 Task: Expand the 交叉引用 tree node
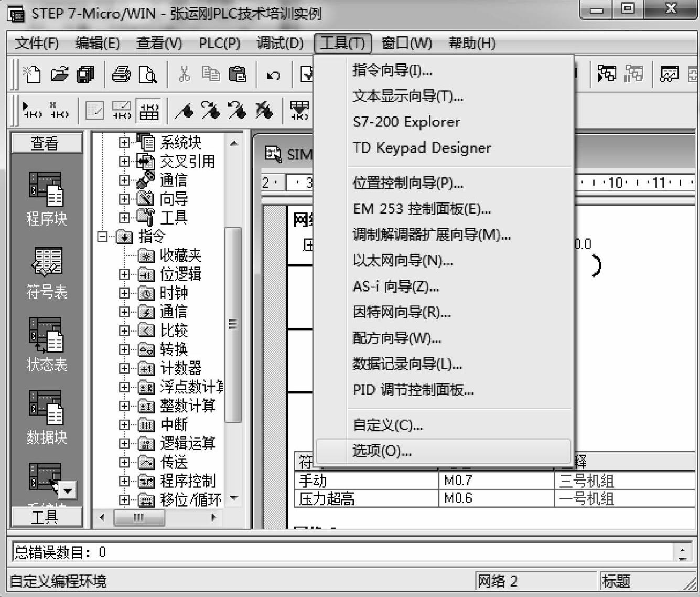pos(124,161)
